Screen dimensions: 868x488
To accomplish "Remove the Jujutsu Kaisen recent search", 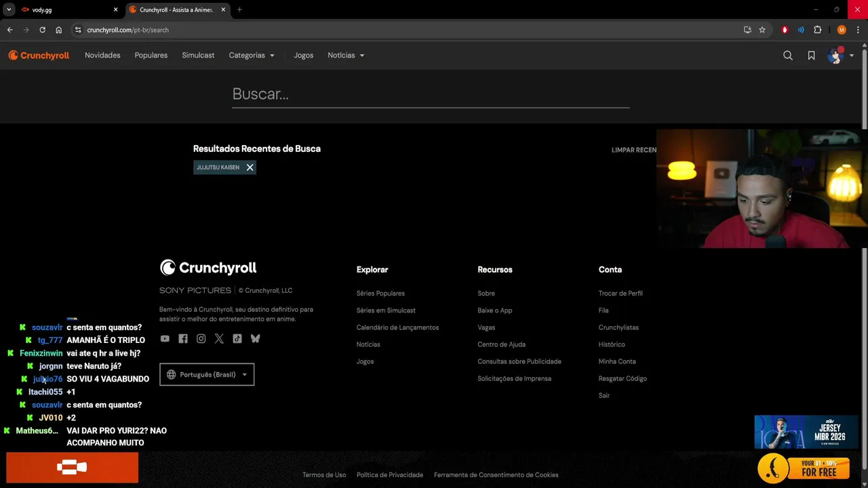I will 250,167.
